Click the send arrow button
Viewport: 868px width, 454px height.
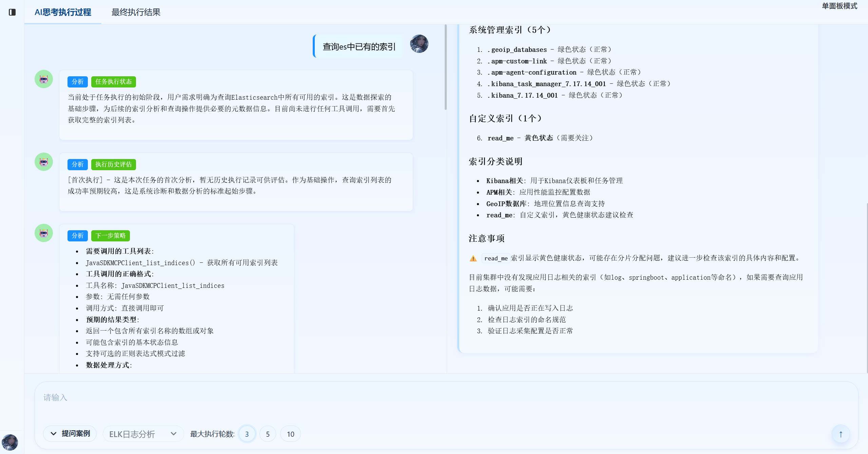click(841, 434)
